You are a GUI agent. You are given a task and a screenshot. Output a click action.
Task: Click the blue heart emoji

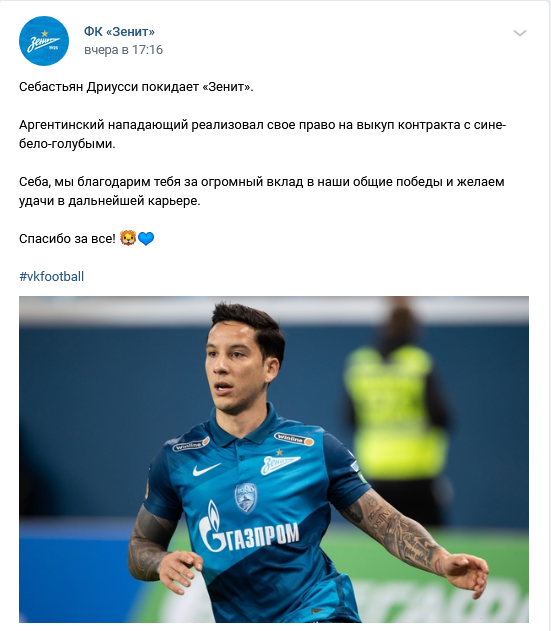pos(146,239)
